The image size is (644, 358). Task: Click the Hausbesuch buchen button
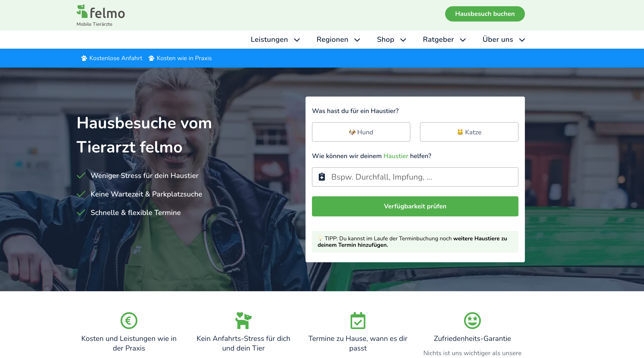tap(485, 14)
